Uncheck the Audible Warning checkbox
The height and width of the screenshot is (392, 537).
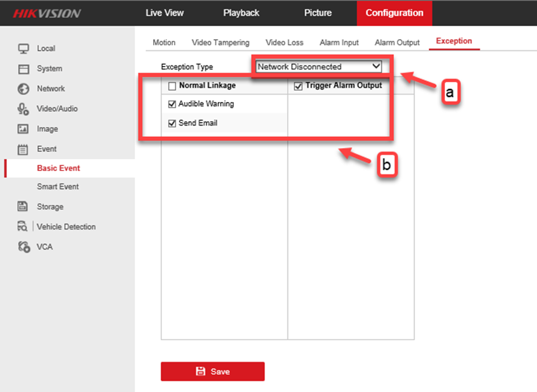pos(172,105)
